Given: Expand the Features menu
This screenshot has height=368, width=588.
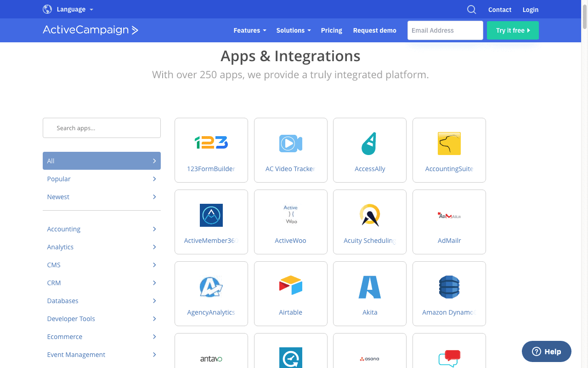Looking at the screenshot, I should point(250,30).
